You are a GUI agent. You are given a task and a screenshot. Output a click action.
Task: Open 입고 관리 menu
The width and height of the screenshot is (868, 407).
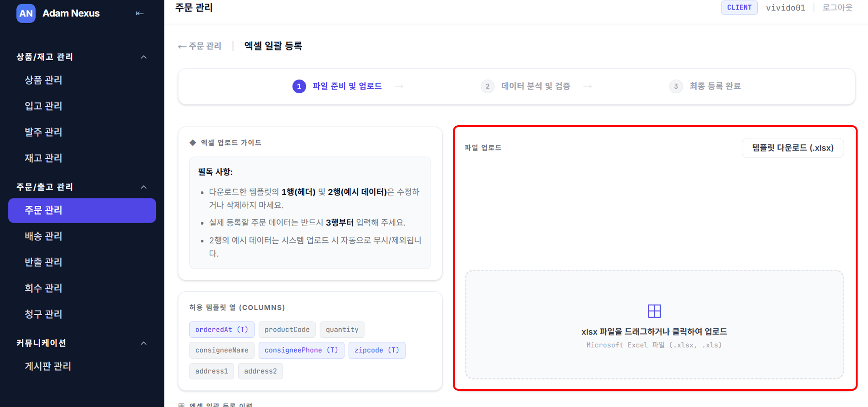[x=82, y=106]
